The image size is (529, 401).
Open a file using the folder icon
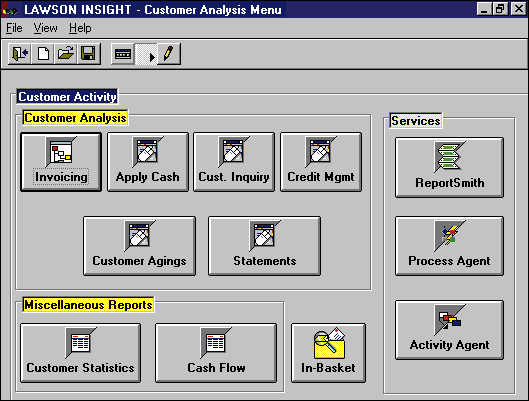[x=65, y=54]
